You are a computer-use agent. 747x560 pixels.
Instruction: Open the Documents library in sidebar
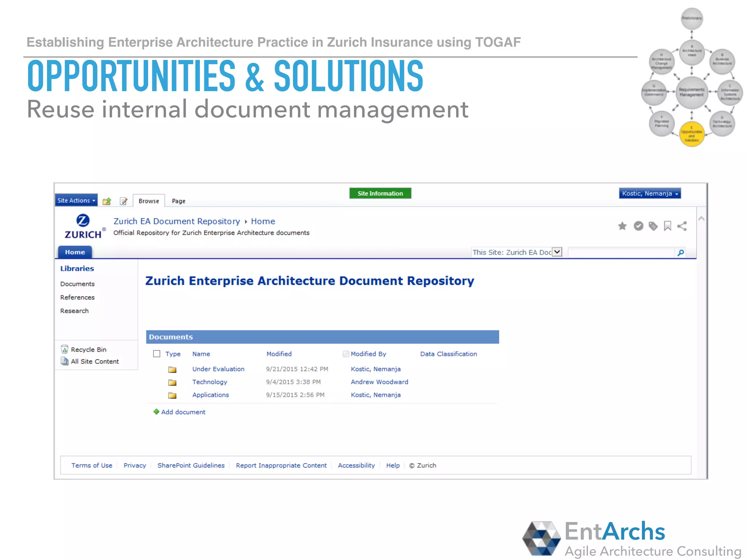pos(78,284)
